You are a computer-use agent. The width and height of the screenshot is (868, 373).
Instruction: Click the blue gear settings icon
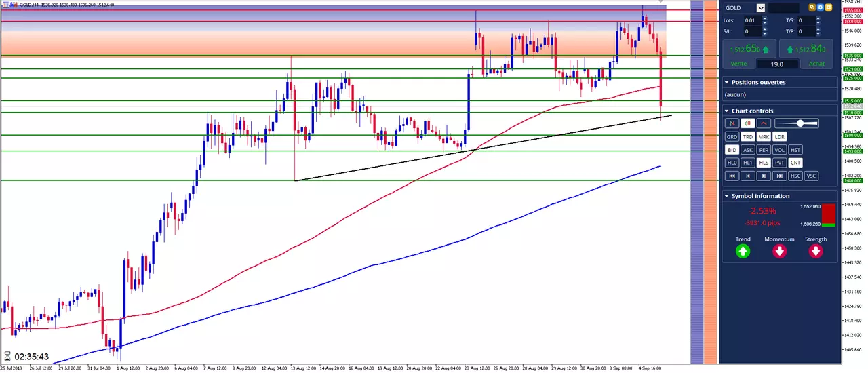click(x=820, y=7)
